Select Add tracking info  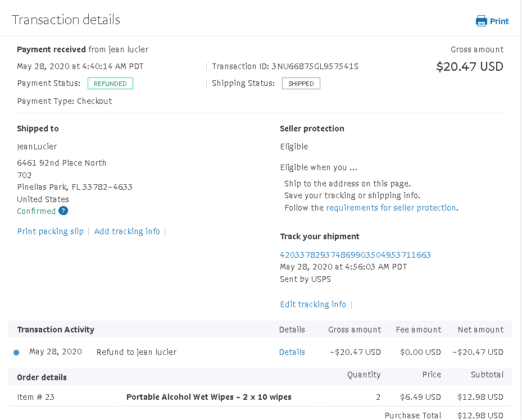[127, 231]
